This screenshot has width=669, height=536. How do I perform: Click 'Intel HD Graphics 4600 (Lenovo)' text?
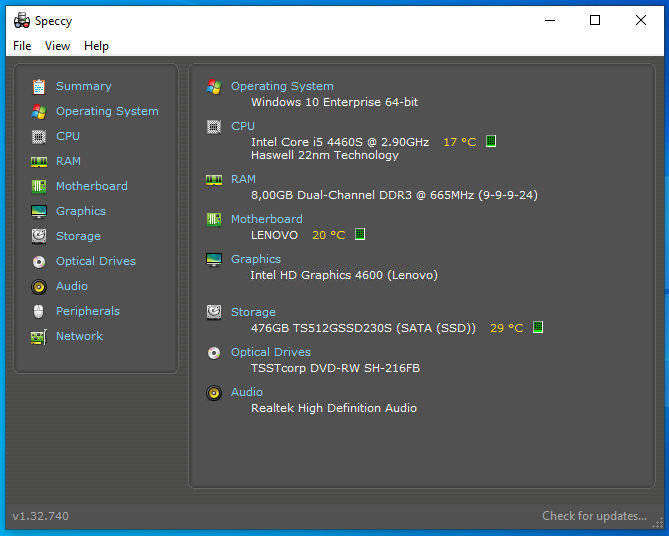pyautogui.click(x=344, y=275)
